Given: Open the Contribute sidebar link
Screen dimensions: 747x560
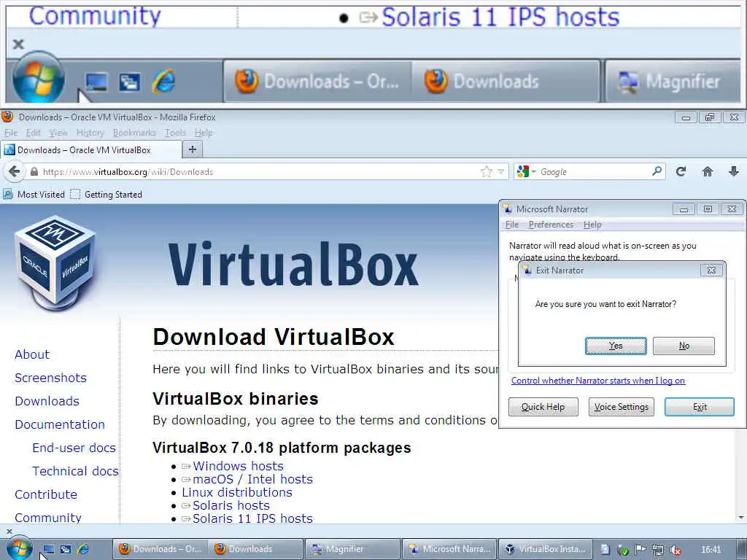Looking at the screenshot, I should [x=46, y=494].
